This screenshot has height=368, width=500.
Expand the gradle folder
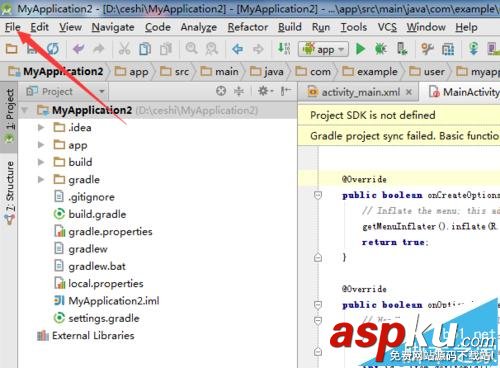[x=41, y=180]
